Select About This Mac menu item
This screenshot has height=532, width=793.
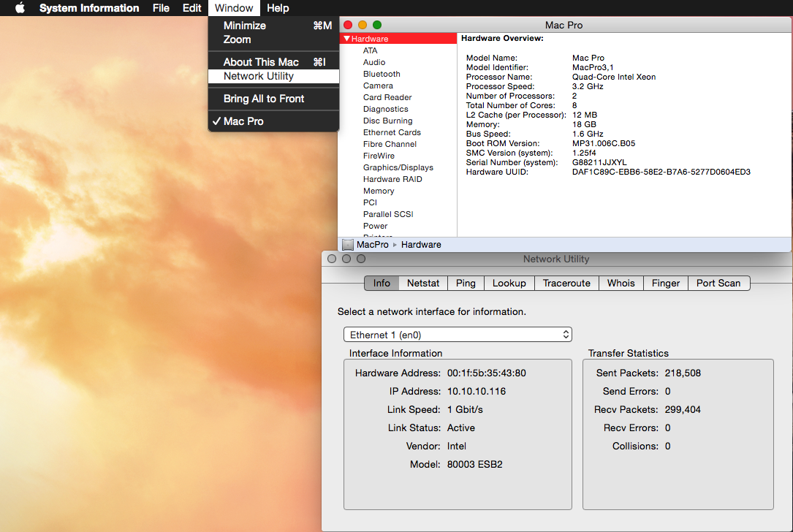pos(273,61)
